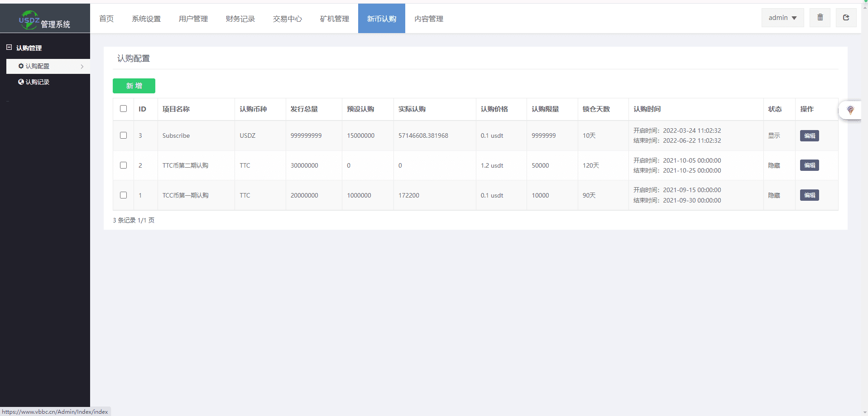The height and width of the screenshot is (416, 868).
Task: Open 认购记录 in the sidebar
Action: pyautogui.click(x=37, y=82)
